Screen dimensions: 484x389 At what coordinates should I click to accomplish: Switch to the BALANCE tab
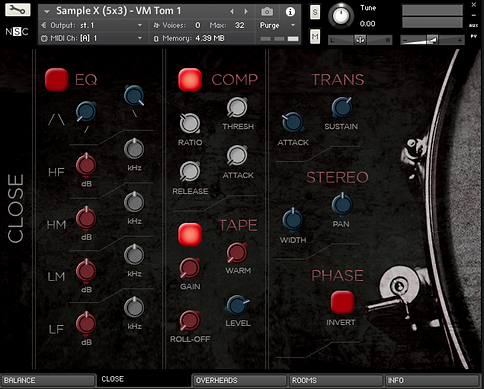(48, 380)
